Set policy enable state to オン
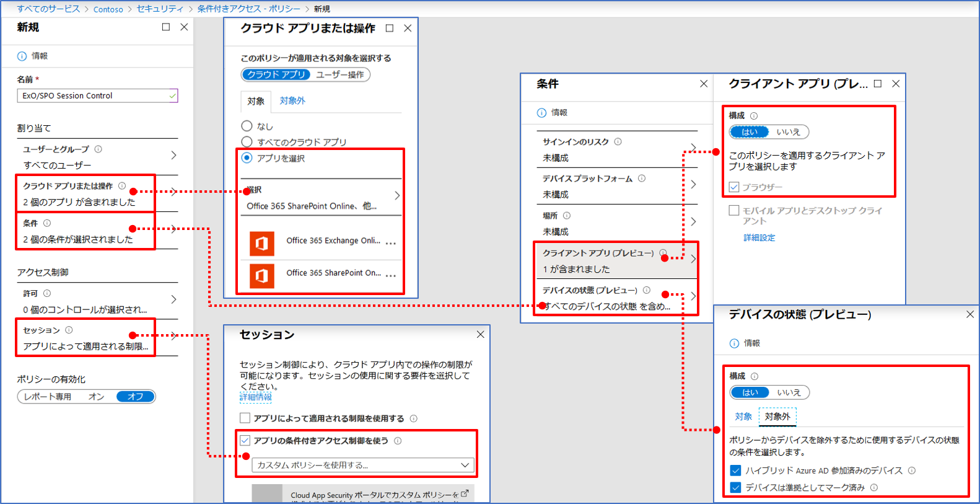Screen dimensions: 980x504 [97, 397]
